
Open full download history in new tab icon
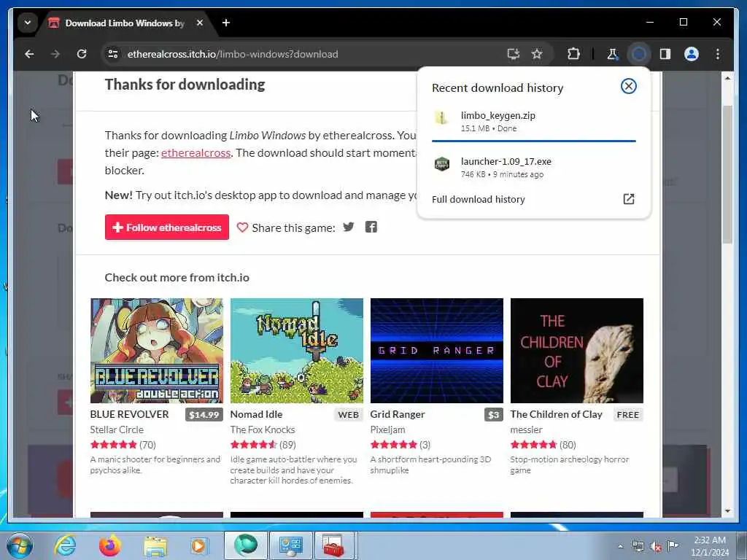(629, 199)
